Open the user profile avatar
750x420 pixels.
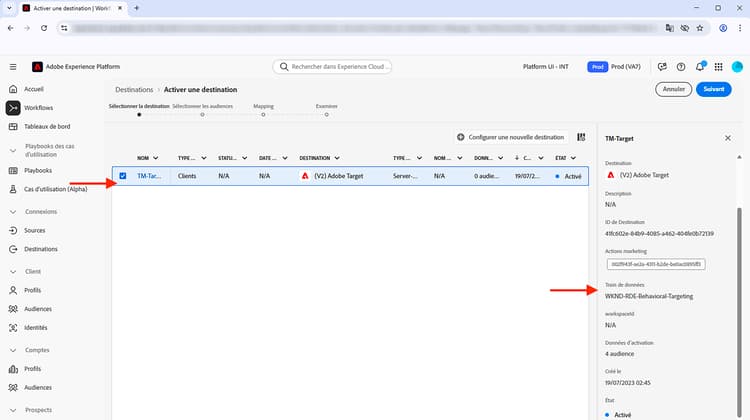[x=737, y=67]
